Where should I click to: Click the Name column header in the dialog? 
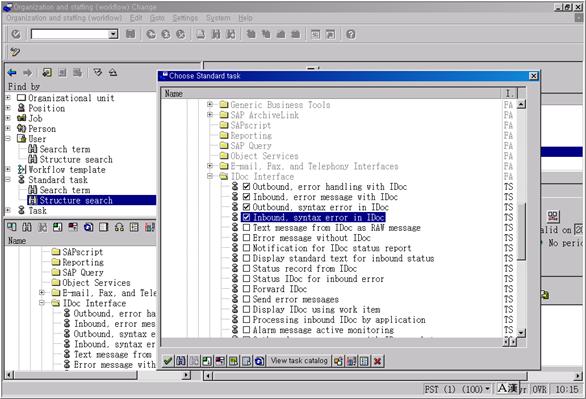pyautogui.click(x=331, y=93)
